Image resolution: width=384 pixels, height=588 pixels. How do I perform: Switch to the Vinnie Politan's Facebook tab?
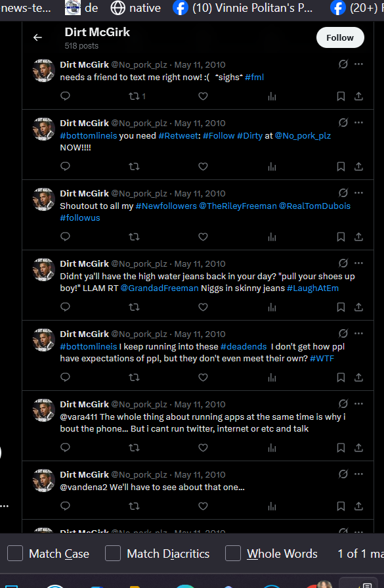point(243,8)
